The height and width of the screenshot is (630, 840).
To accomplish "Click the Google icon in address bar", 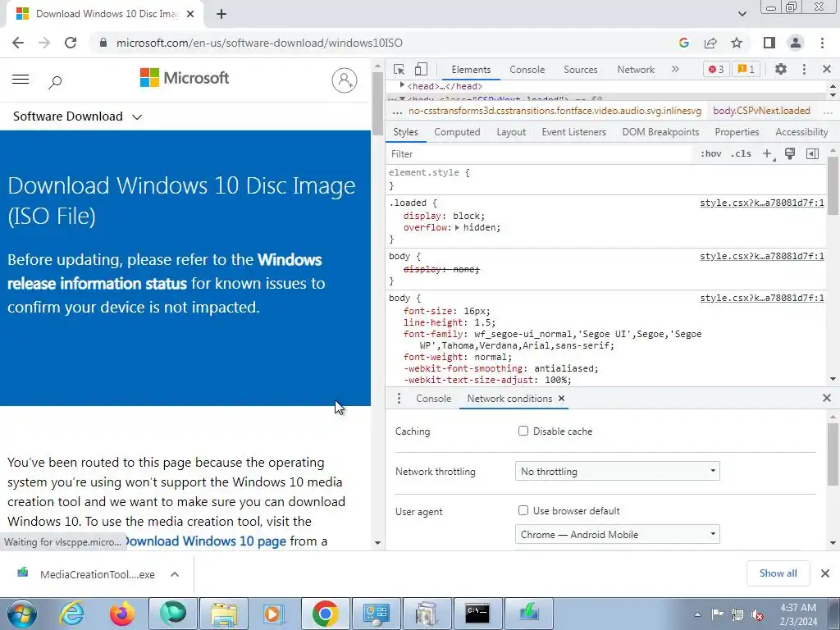I will pos(683,43).
